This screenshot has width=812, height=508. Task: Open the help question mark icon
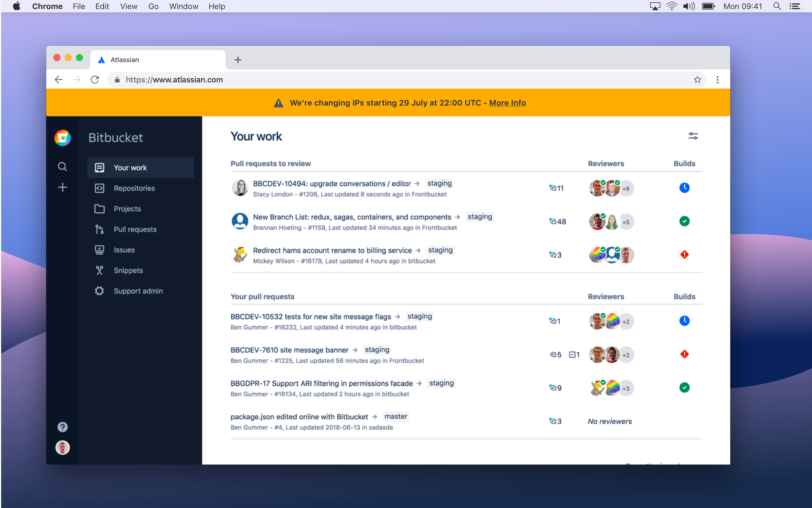coord(62,427)
